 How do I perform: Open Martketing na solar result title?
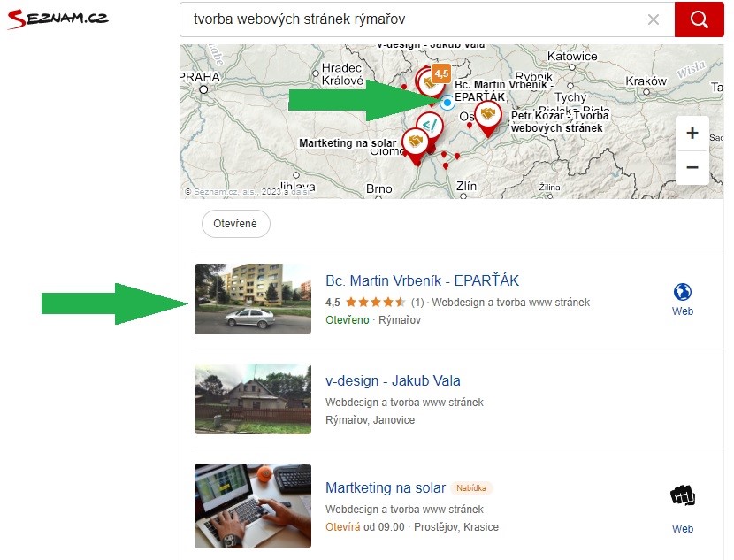point(386,487)
